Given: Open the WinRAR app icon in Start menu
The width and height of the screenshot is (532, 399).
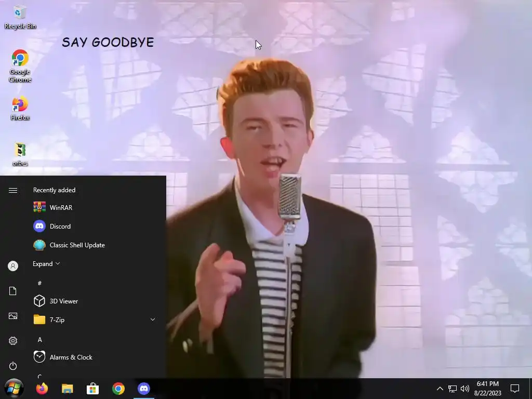Looking at the screenshot, I should coord(39,207).
